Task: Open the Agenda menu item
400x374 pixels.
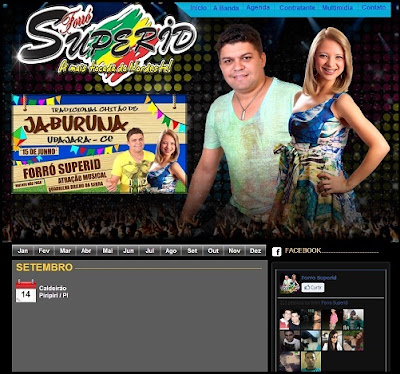Action: pos(258,7)
